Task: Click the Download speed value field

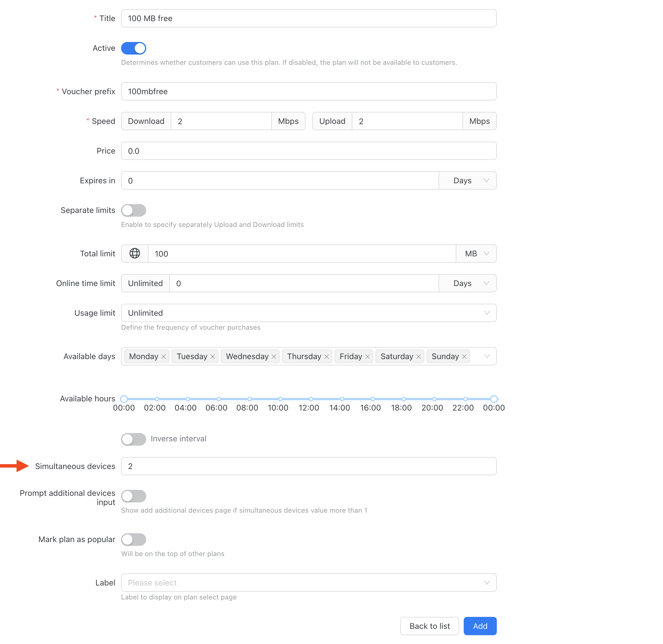Action: tap(221, 121)
